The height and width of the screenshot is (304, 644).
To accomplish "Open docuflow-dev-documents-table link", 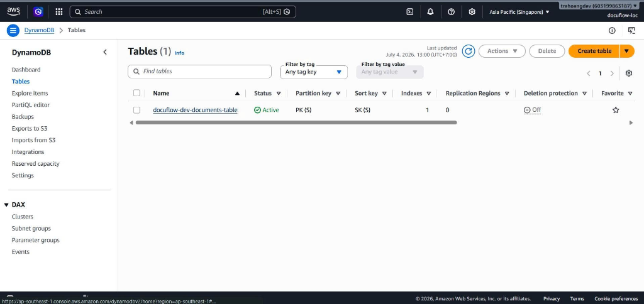I will pos(195,110).
